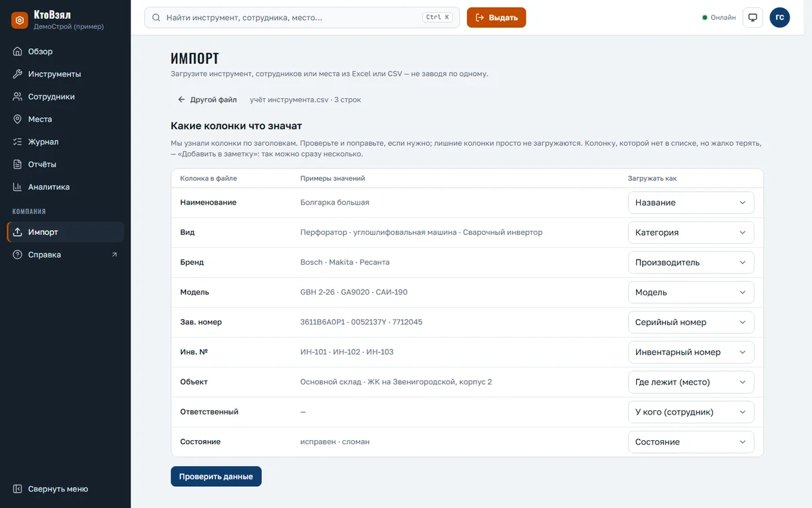Click the Инструменты wrench icon
The image size is (812, 508).
pyautogui.click(x=18, y=74)
